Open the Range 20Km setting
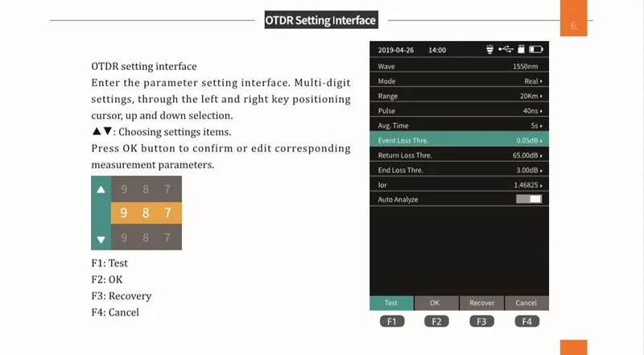 tap(459, 96)
